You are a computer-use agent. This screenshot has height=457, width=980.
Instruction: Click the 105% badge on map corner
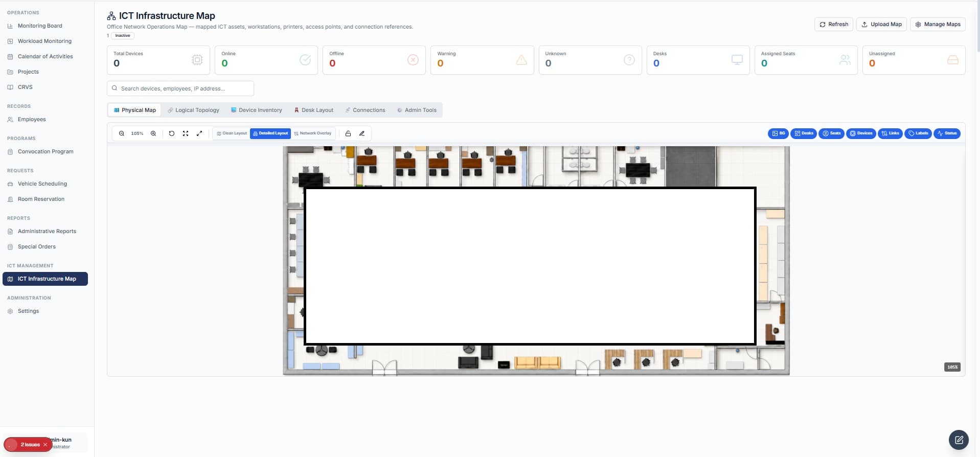[x=952, y=367]
